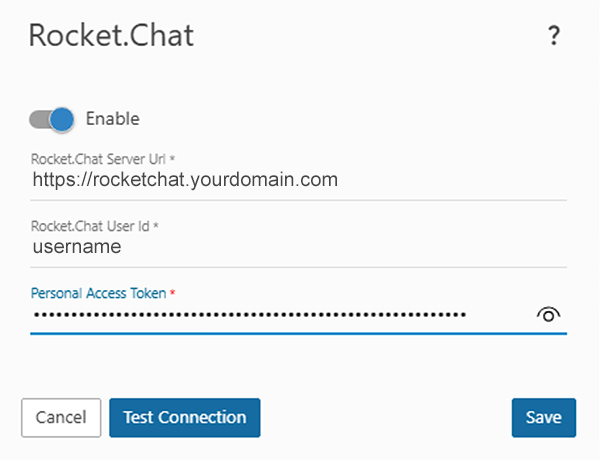Click the "Personal Access Token" field label

point(98,294)
